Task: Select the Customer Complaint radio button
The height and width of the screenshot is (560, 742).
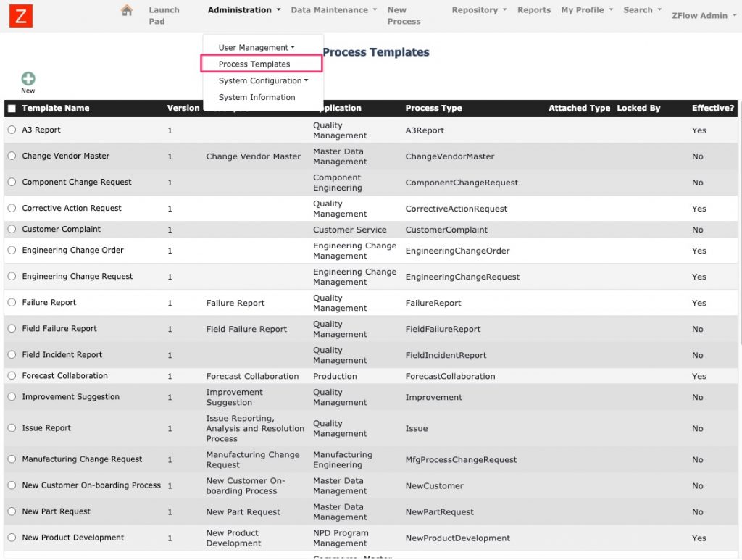Action: click(x=12, y=229)
